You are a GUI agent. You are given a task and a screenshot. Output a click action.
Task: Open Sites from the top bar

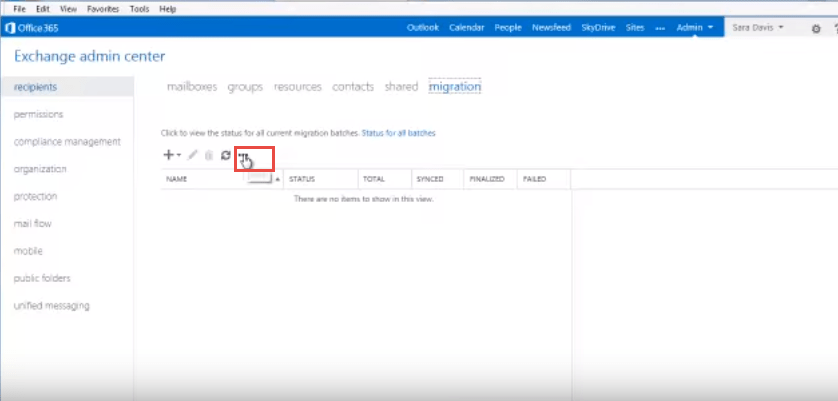[x=635, y=27]
